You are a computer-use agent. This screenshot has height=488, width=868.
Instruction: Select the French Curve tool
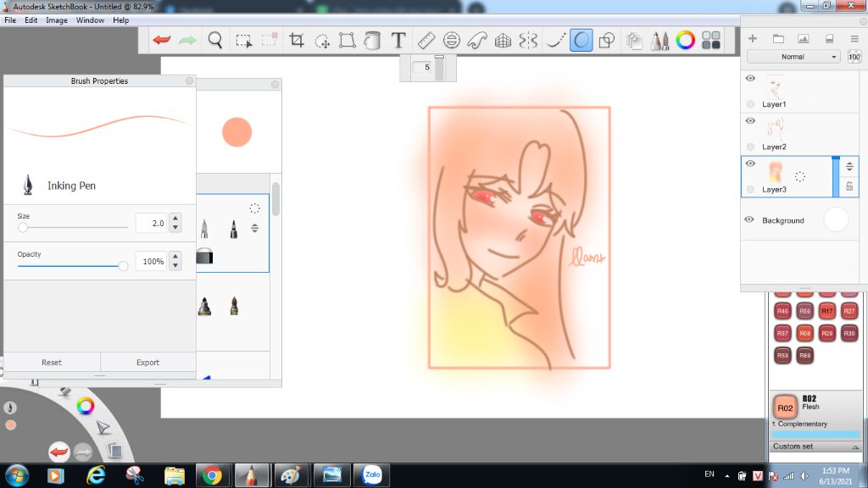click(x=477, y=40)
